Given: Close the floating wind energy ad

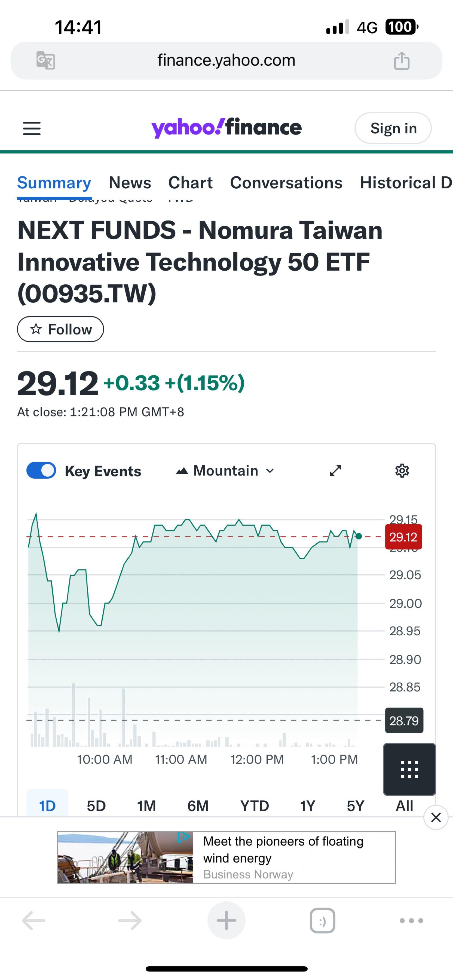Looking at the screenshot, I should (436, 817).
